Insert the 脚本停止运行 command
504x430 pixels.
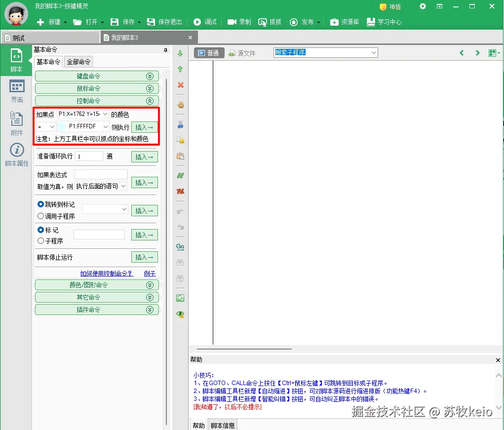(144, 257)
